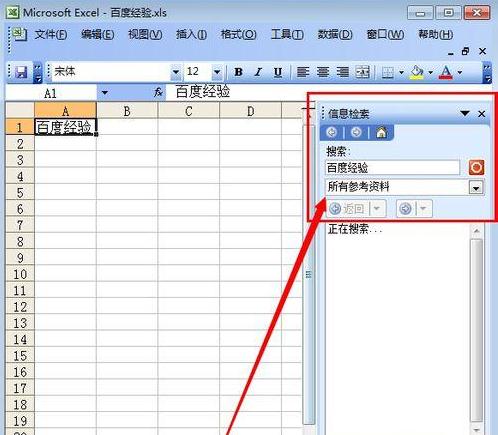
Task: Click Merge and Center icon
Action: [x=362, y=72]
